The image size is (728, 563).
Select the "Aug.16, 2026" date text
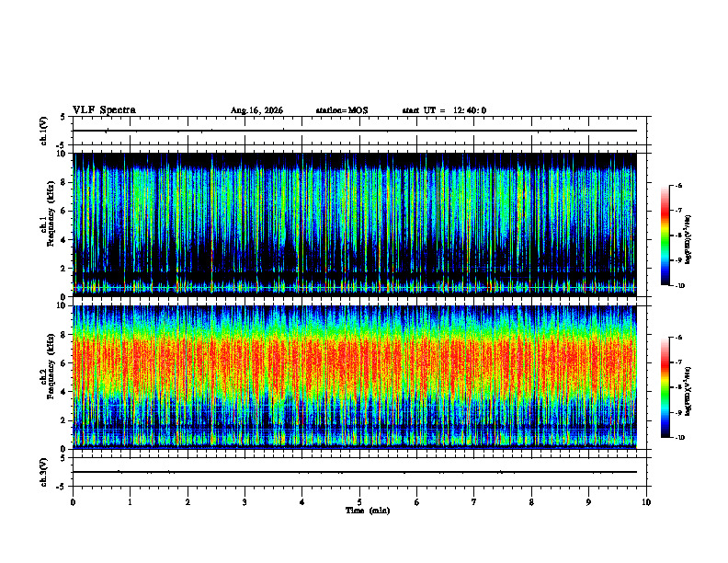click(x=256, y=110)
